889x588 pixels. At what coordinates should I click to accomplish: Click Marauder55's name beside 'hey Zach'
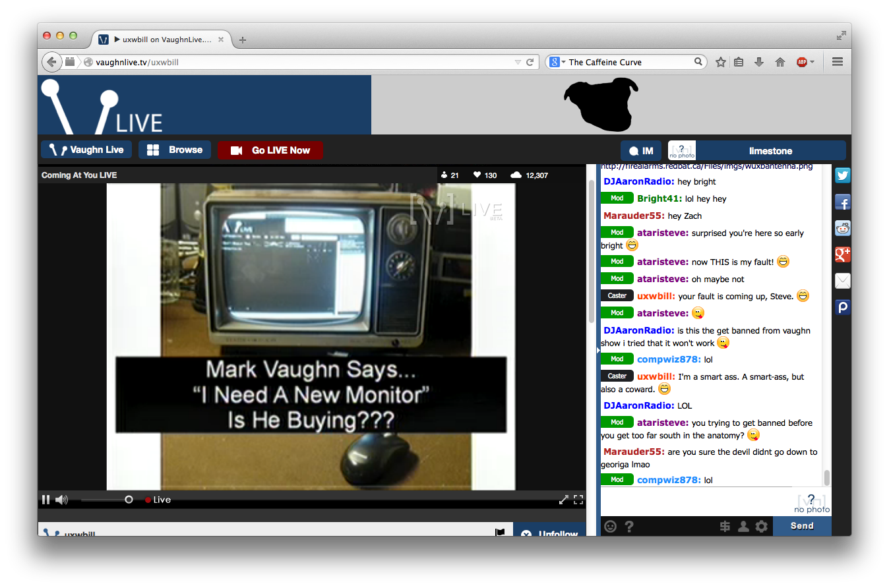tap(633, 216)
